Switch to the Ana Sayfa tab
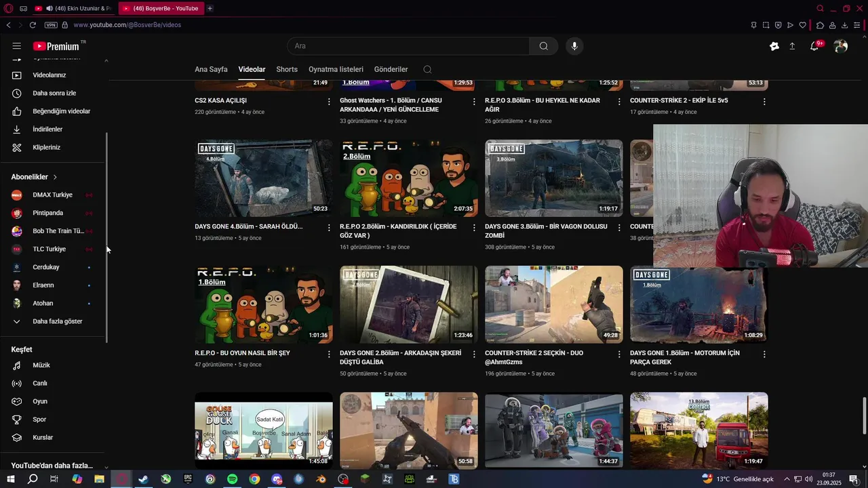The image size is (868, 488). (x=211, y=69)
